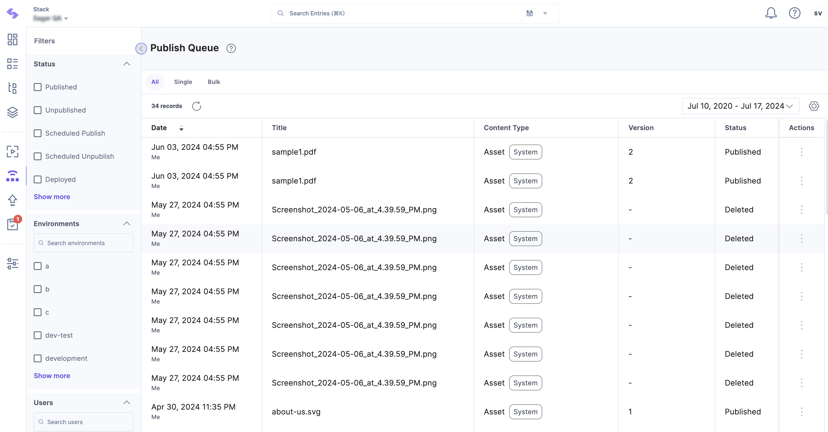
Task: Click Show more under Environments
Action: click(x=52, y=375)
